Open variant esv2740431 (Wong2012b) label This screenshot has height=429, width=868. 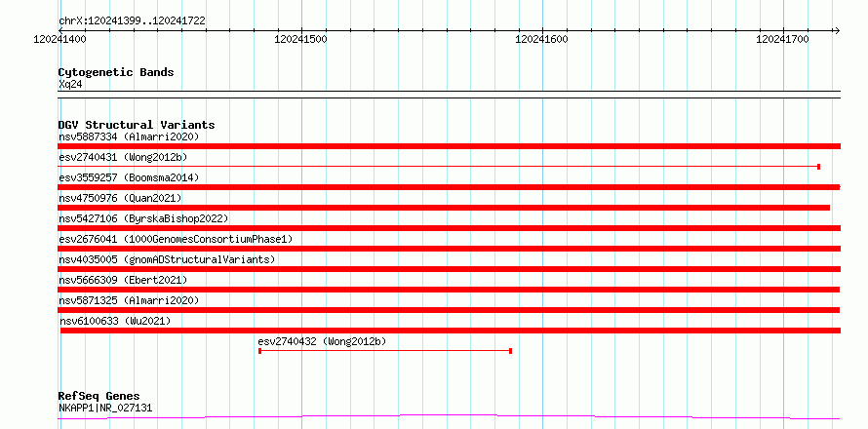[123, 157]
